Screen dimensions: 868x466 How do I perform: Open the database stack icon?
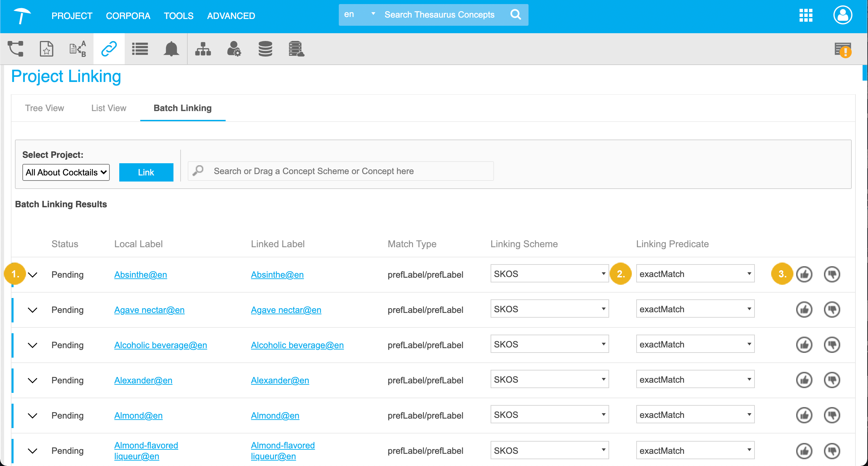click(x=265, y=49)
